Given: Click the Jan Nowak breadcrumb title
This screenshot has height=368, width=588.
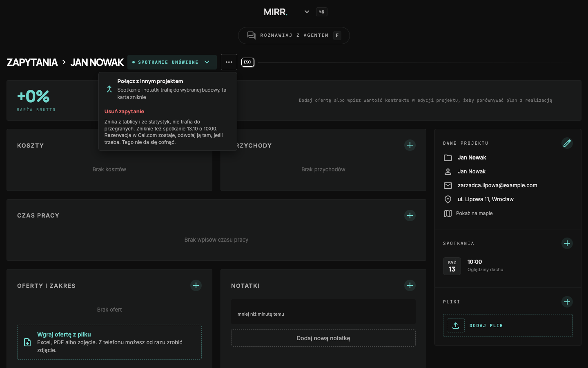Looking at the screenshot, I should tap(97, 62).
